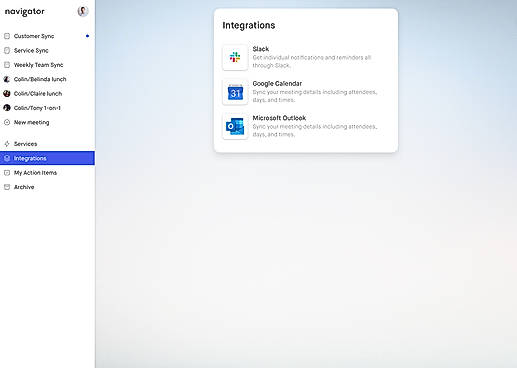
Task: Click the Customer Sync calendar icon
Action: [7, 36]
